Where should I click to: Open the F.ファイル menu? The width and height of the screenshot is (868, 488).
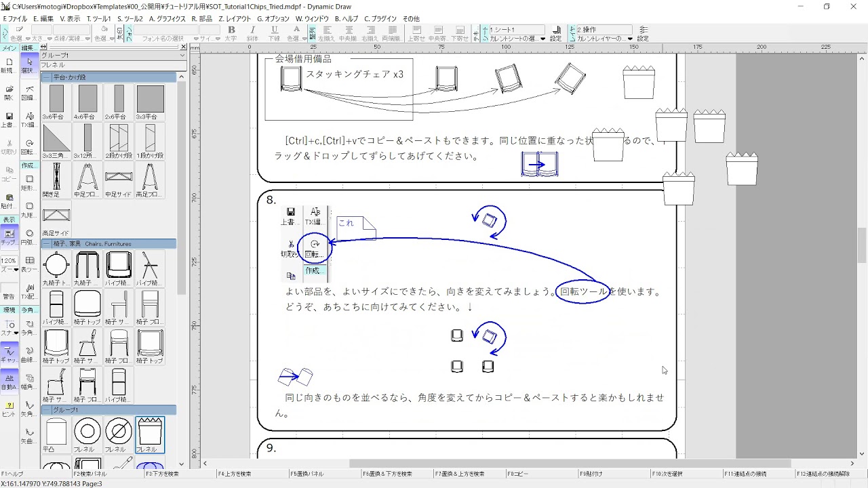pos(16,18)
